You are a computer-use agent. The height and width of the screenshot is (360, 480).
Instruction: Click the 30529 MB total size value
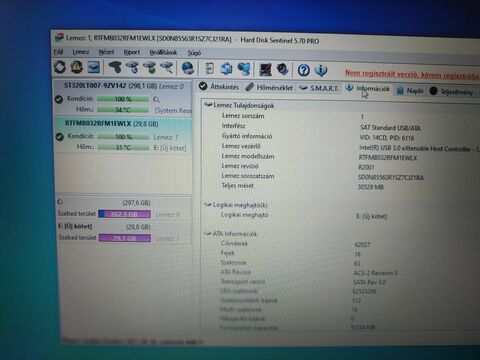(371, 187)
